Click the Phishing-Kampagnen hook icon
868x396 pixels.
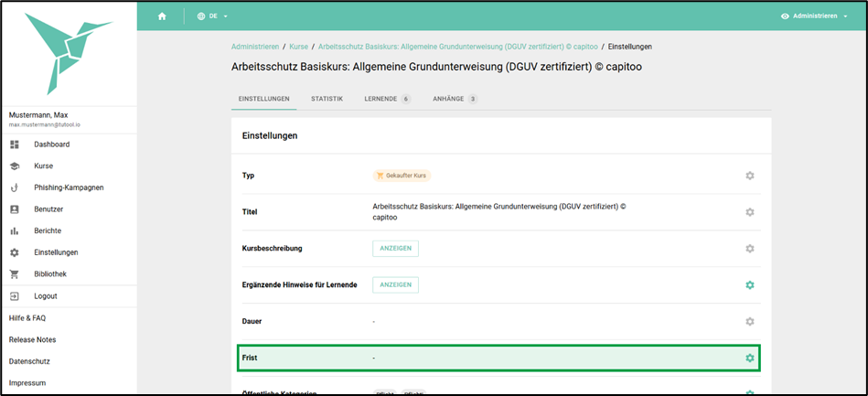[15, 187]
